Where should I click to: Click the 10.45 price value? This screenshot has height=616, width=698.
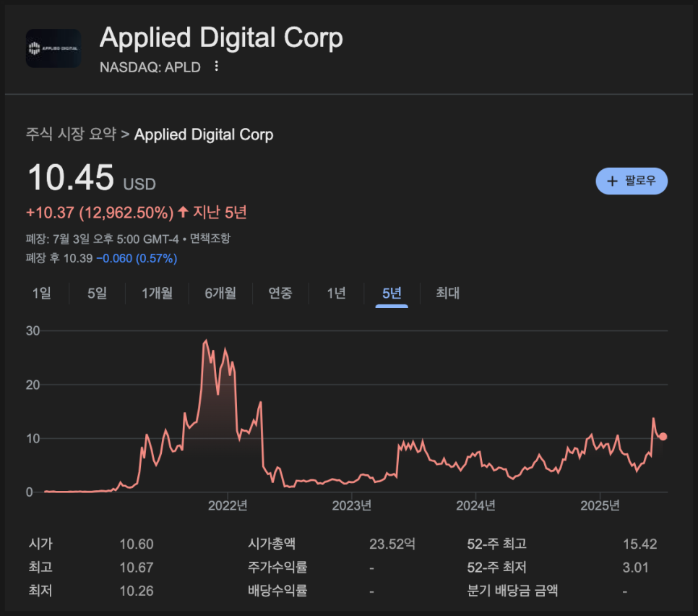coord(71,177)
